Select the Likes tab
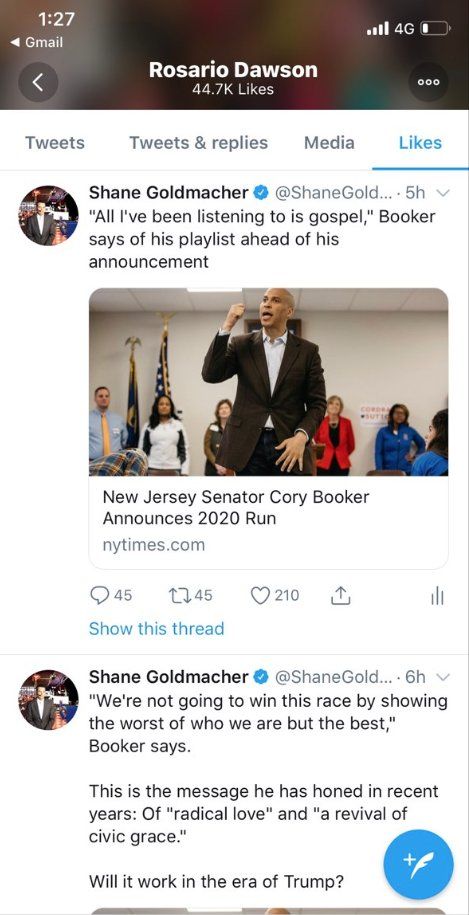The height and width of the screenshot is (915, 469). [420, 143]
